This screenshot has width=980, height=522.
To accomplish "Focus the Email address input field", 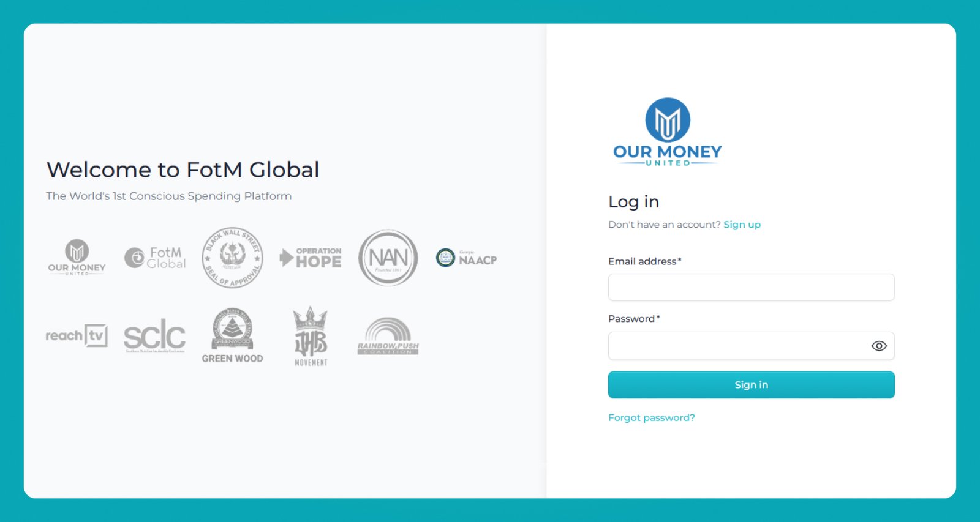I will click(x=751, y=287).
